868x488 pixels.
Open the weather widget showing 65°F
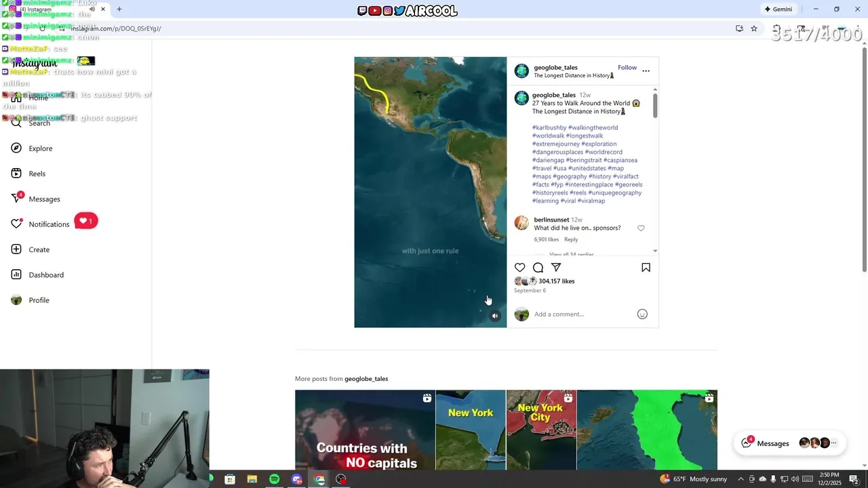pos(693,479)
